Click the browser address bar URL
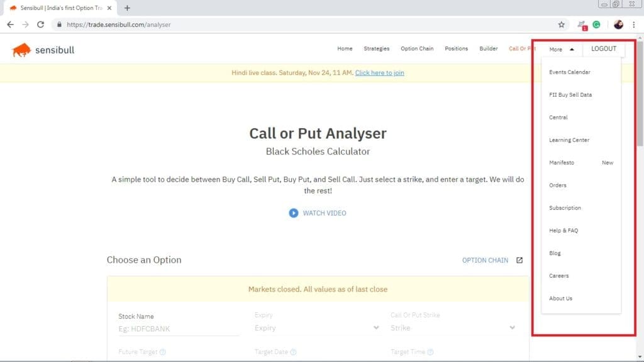 click(x=118, y=25)
